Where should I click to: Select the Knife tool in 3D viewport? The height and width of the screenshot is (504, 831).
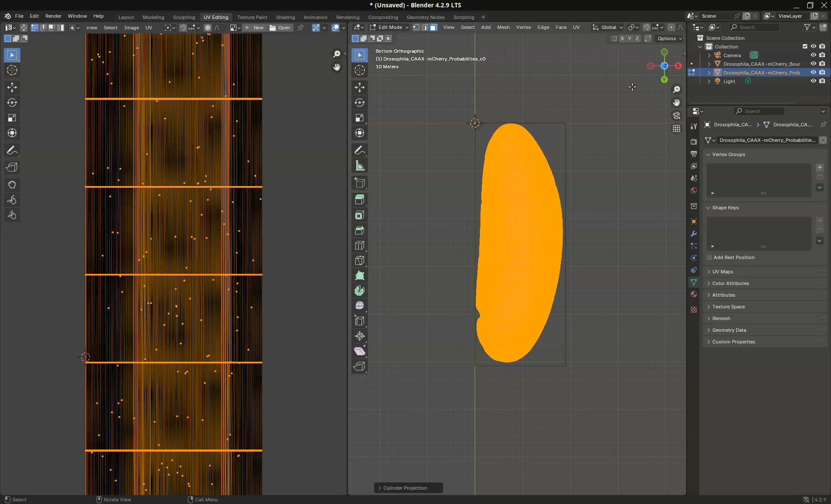point(359,260)
